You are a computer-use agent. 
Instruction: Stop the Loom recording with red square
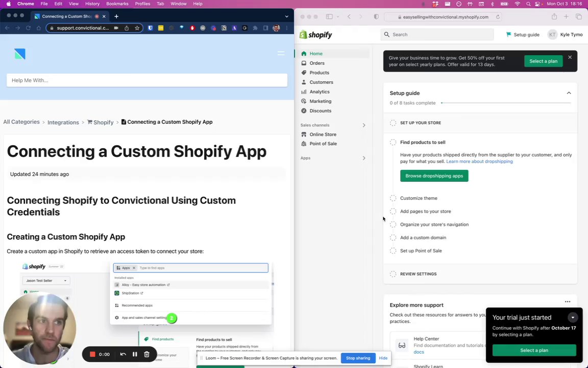coord(92,354)
